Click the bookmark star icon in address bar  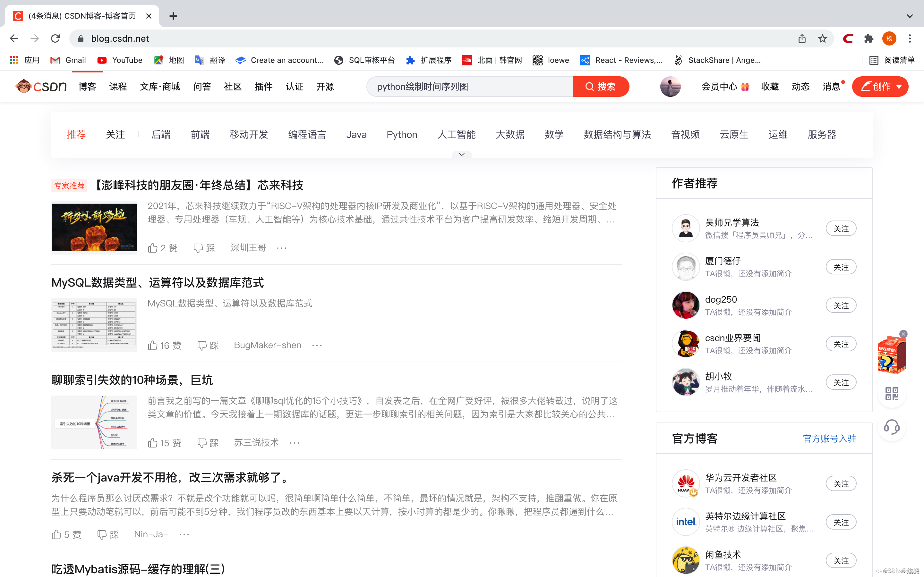pos(822,38)
